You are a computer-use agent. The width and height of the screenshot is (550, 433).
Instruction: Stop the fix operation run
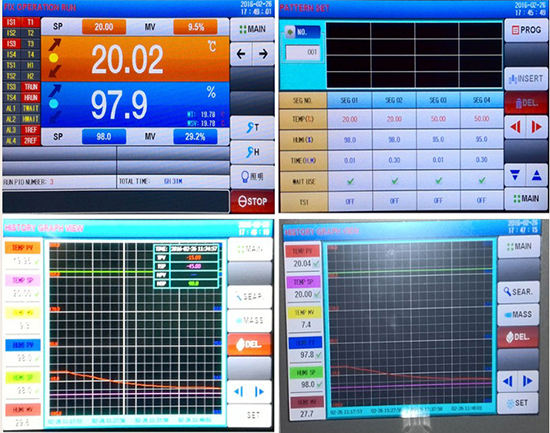coord(253,201)
